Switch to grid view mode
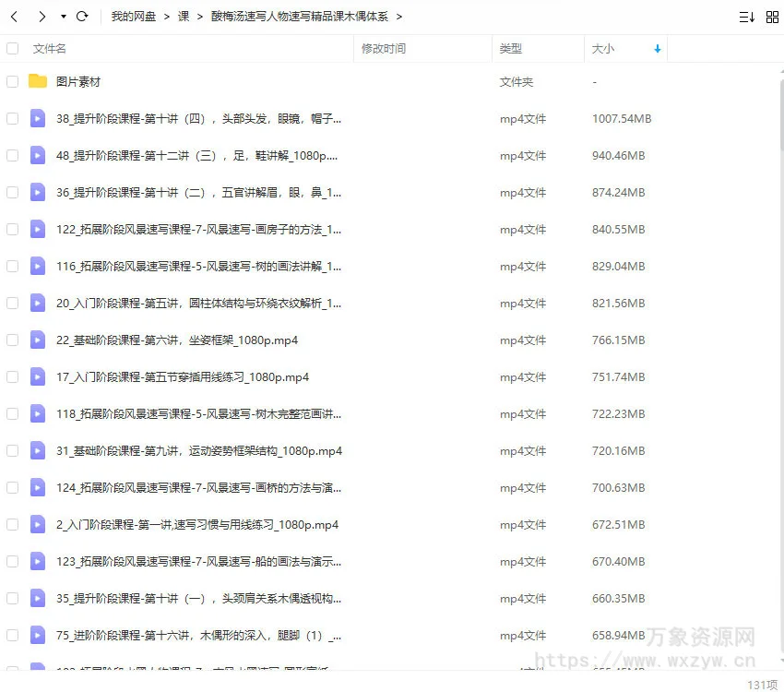This screenshot has width=784, height=692. pos(772,17)
